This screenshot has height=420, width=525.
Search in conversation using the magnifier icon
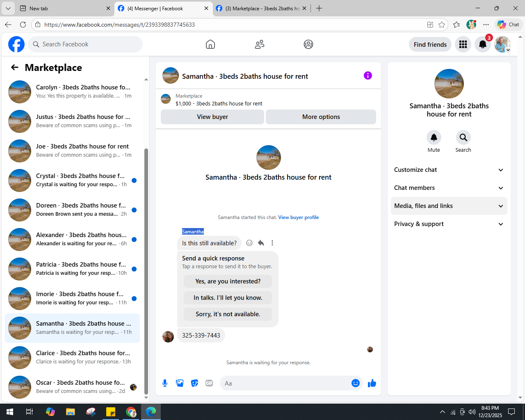[x=463, y=137]
